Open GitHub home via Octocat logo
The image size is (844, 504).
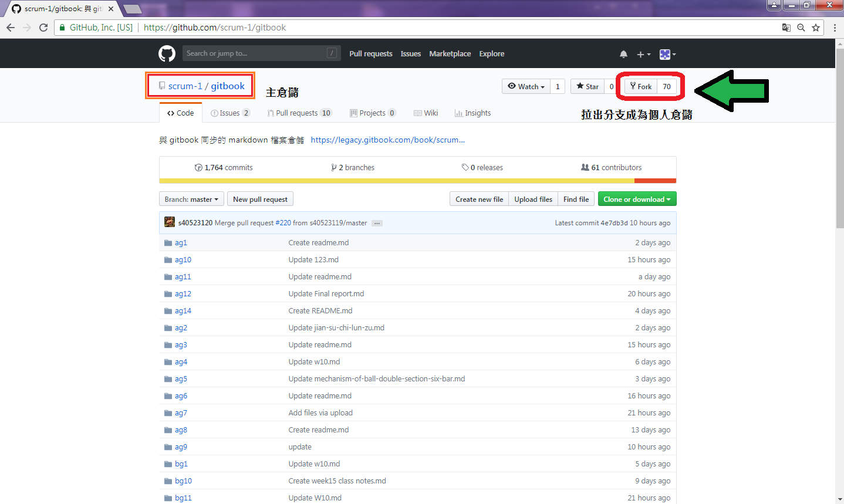pyautogui.click(x=167, y=54)
